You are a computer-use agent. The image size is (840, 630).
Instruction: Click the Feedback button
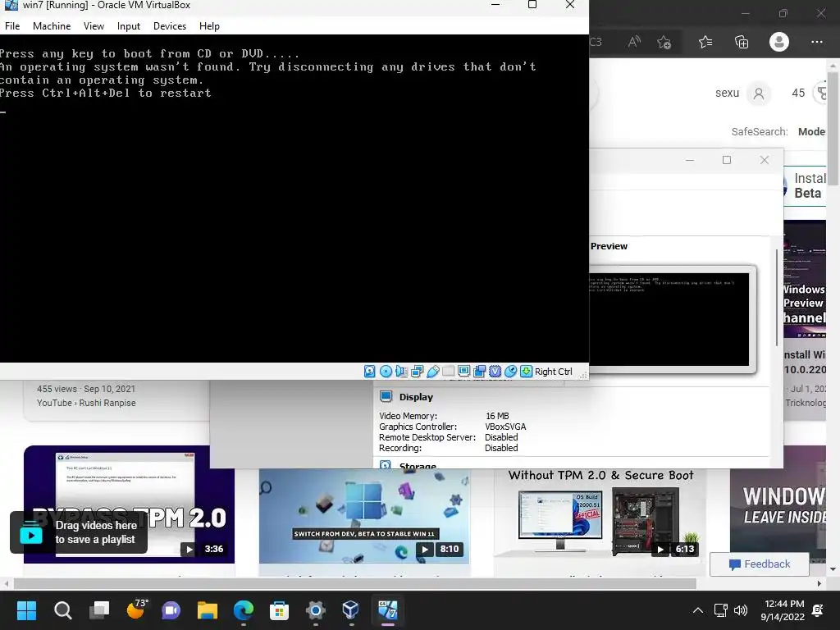point(759,564)
